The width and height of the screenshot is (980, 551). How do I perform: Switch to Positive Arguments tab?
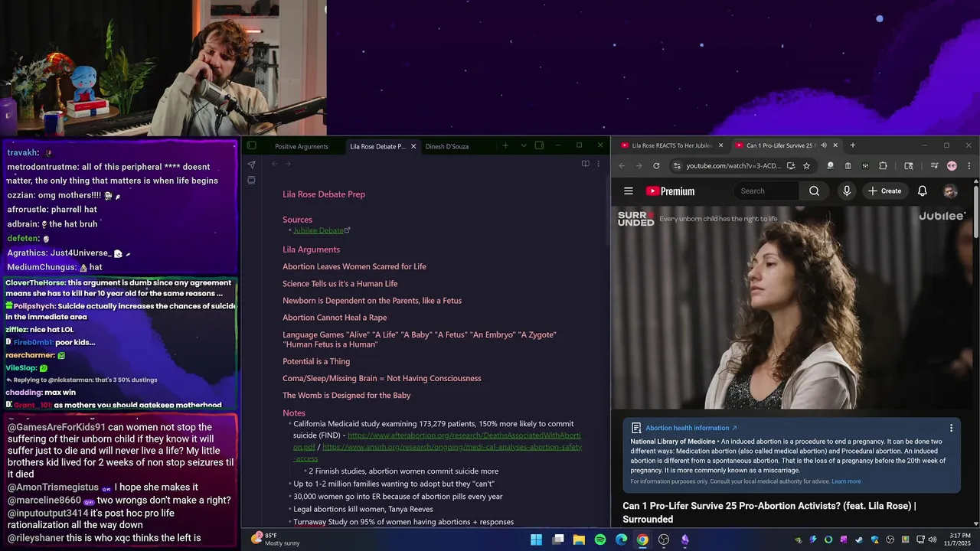[x=301, y=146]
